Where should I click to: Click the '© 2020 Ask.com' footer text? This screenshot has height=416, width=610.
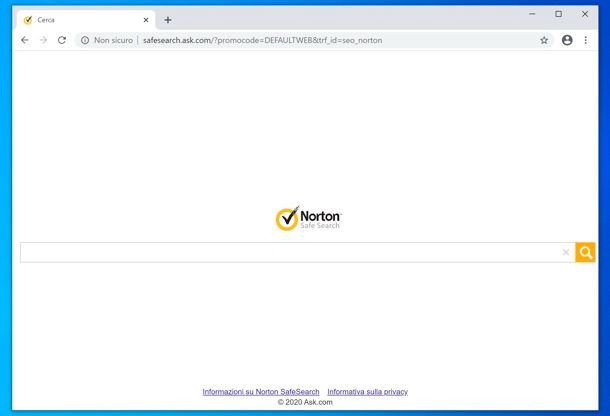pos(305,402)
